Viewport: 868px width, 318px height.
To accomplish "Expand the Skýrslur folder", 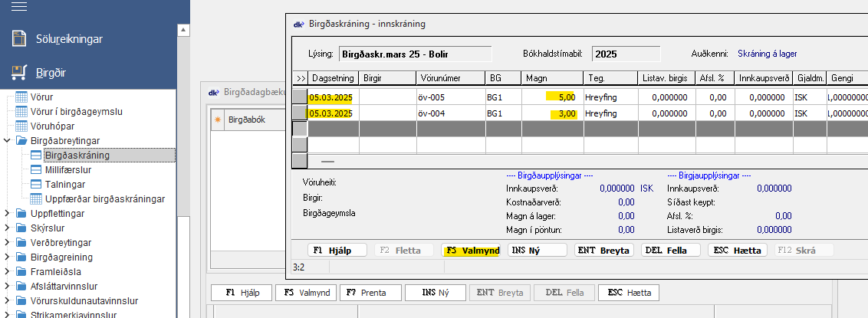I will [x=7, y=228].
